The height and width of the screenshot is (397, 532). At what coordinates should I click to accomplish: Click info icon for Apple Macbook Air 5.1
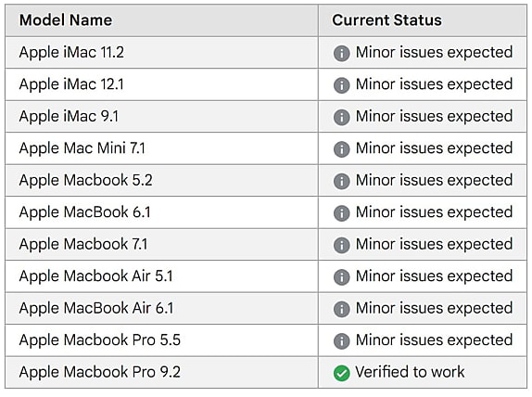pyautogui.click(x=341, y=277)
